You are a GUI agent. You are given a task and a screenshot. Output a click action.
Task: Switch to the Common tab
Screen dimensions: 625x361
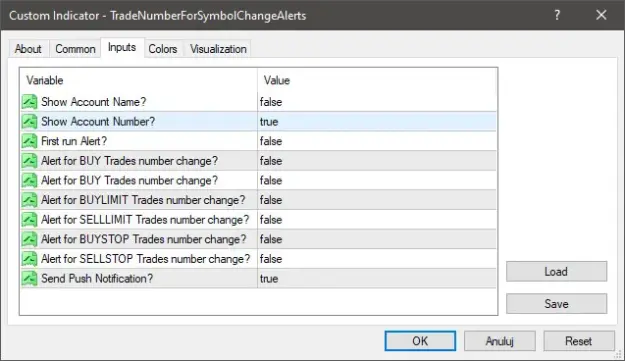[75, 49]
